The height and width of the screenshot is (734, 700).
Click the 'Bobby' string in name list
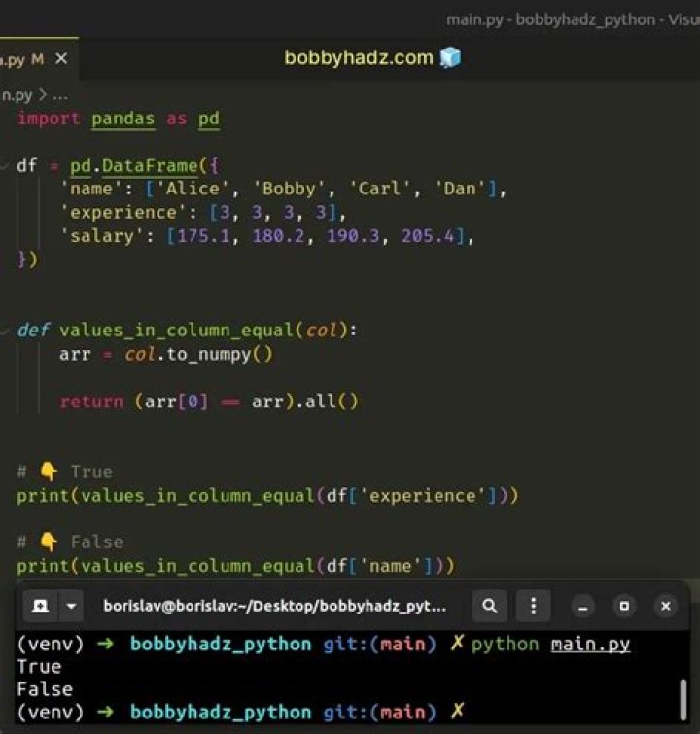pyautogui.click(x=289, y=189)
